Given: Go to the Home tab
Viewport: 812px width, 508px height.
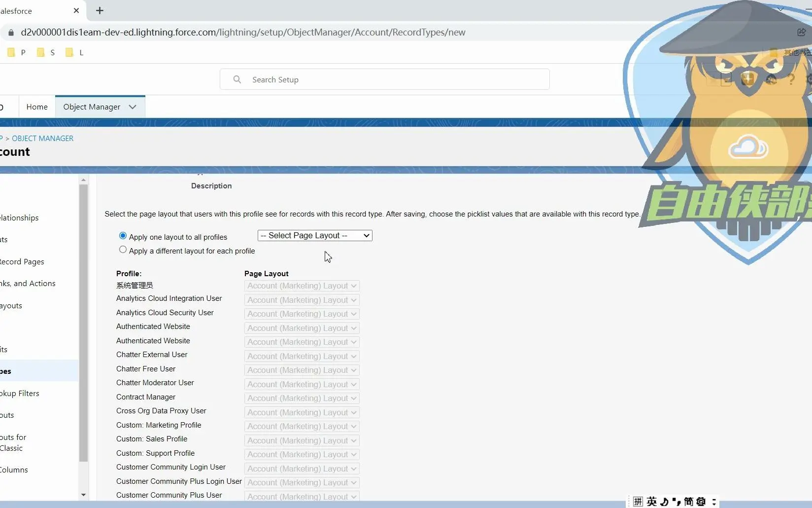Looking at the screenshot, I should [37, 107].
